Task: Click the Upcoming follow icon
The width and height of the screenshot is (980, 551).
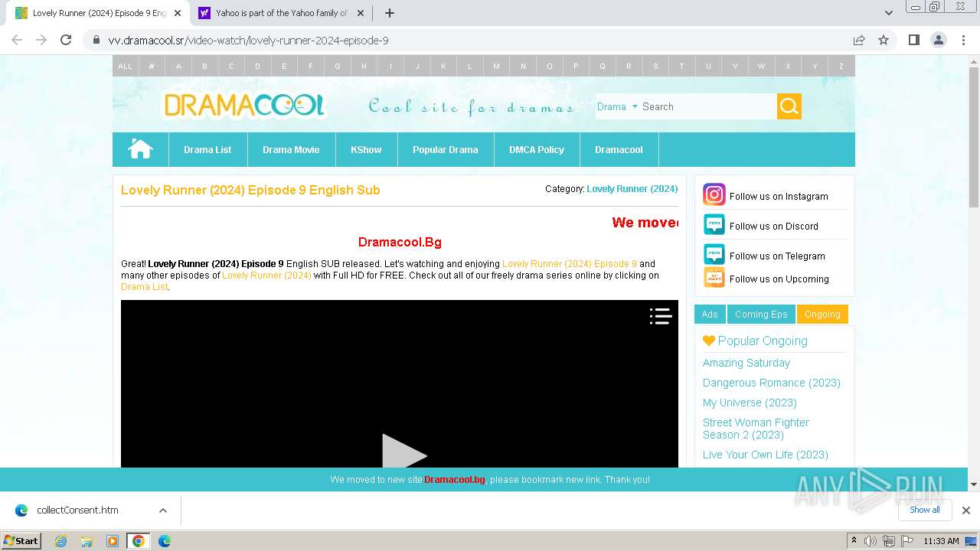Action: coord(714,277)
